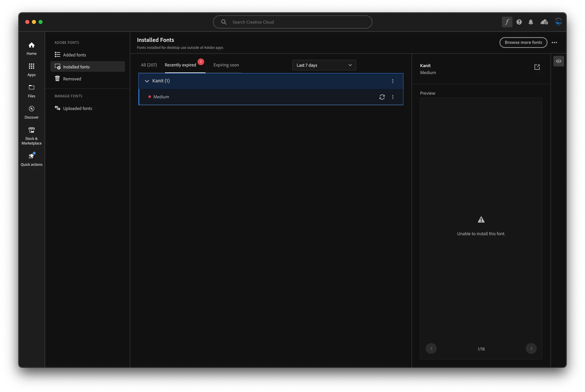Viewport: 585px width, 392px height.
Task: Select Installed fonts in sidebar
Action: click(x=88, y=67)
